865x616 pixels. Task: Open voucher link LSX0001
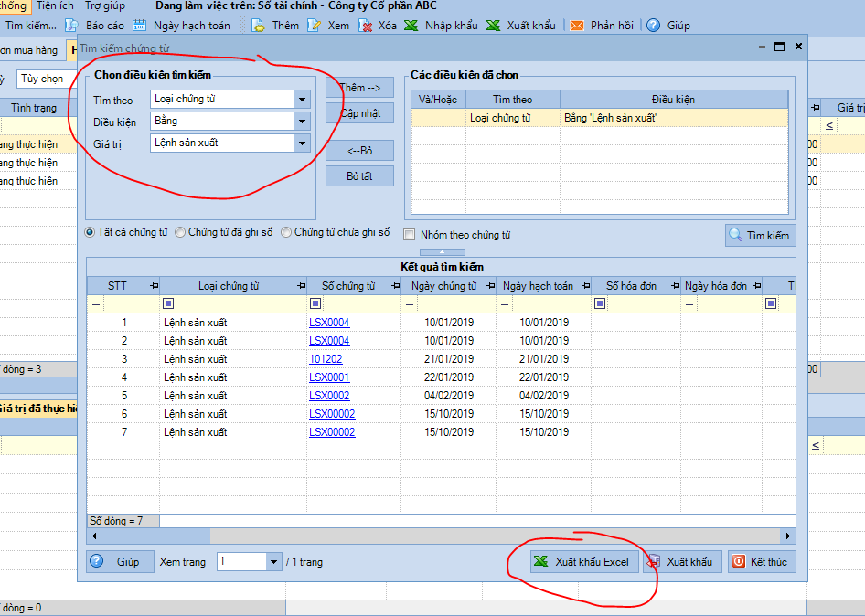coord(329,377)
